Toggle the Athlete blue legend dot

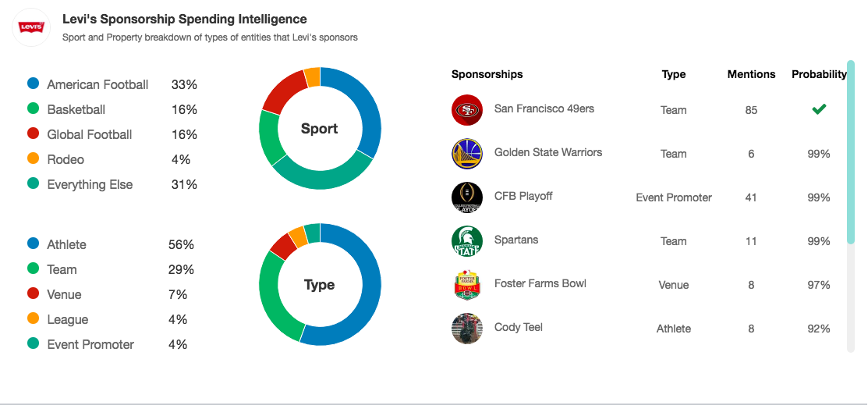(34, 244)
